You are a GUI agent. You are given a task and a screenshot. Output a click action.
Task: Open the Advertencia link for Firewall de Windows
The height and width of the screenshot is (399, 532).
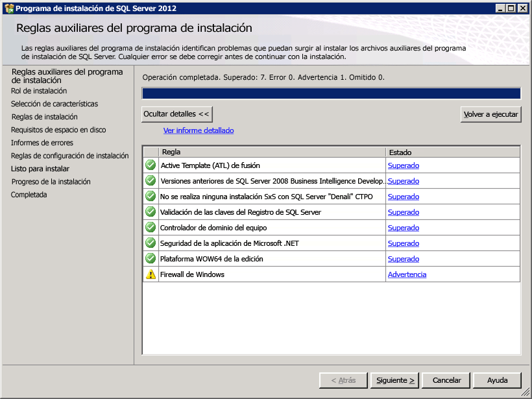point(407,274)
